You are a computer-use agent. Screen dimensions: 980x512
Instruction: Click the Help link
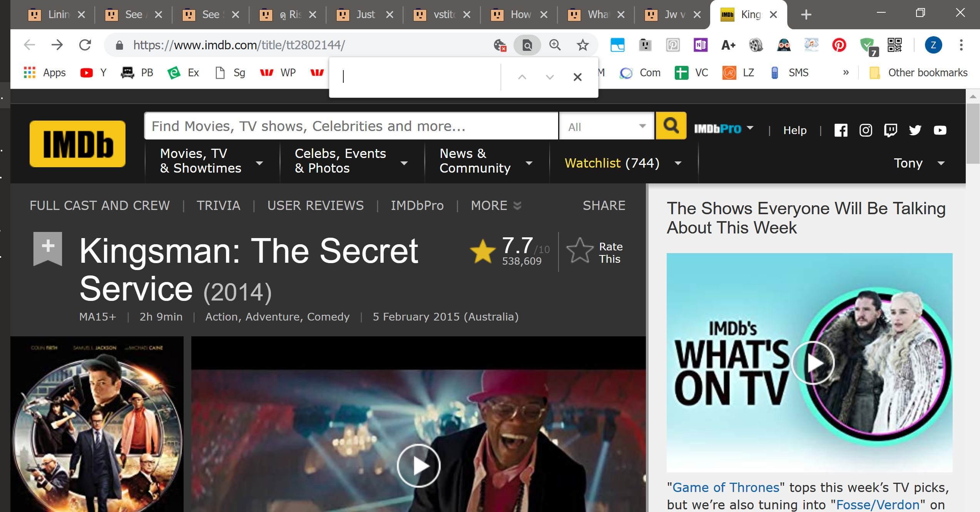click(x=794, y=130)
